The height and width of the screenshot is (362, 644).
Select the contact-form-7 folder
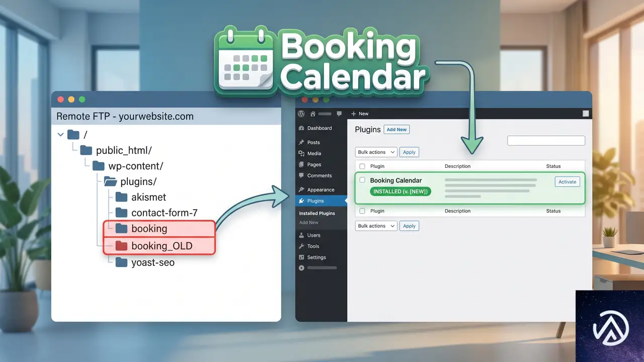click(154, 213)
